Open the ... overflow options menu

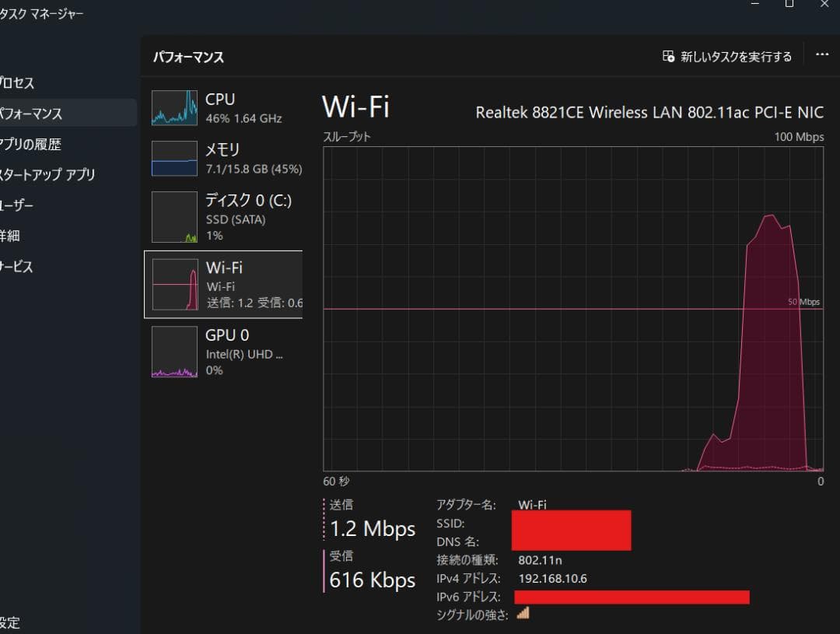click(822, 54)
